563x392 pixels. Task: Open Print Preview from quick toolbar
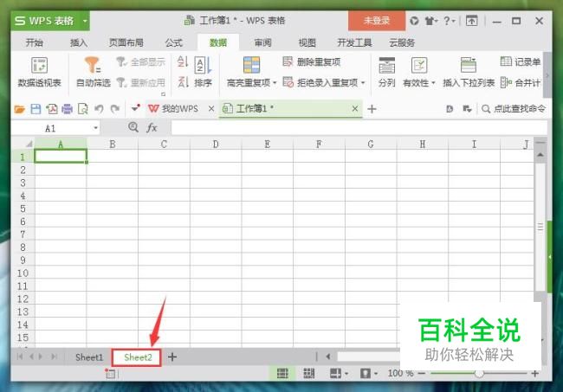tap(82, 109)
